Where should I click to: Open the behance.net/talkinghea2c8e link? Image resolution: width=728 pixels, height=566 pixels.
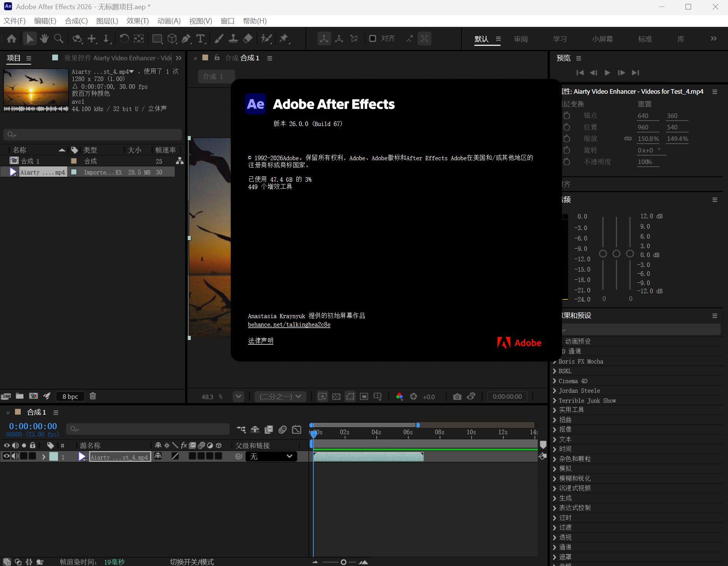[289, 324]
